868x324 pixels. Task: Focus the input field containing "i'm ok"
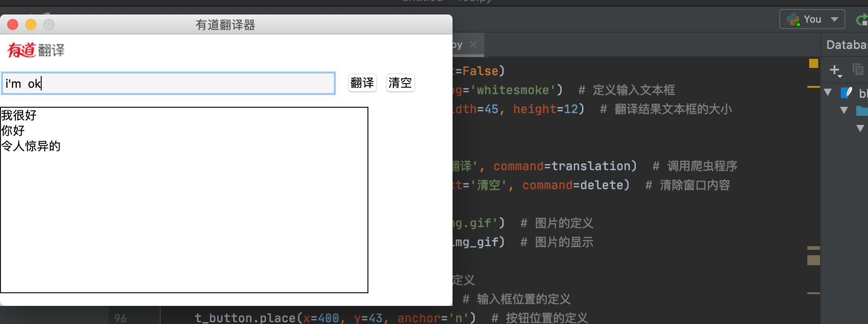pyautogui.click(x=168, y=83)
